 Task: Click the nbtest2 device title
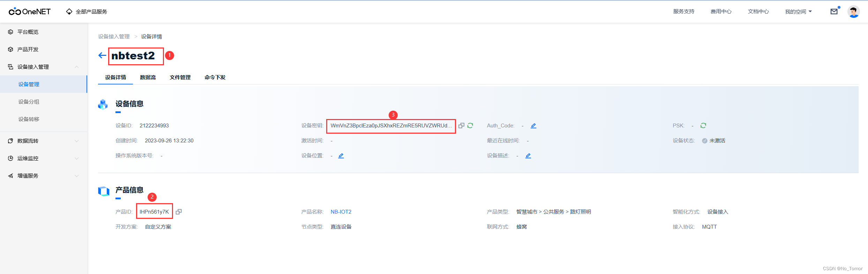(133, 56)
